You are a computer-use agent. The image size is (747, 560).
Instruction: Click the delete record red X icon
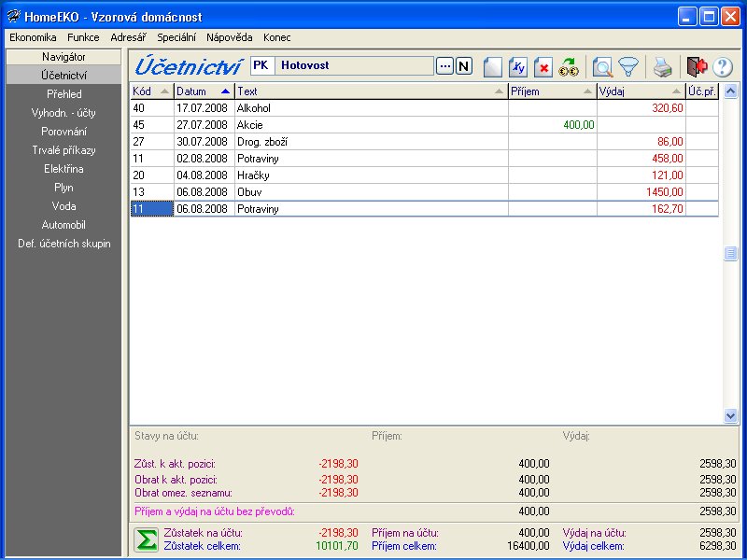click(x=543, y=67)
